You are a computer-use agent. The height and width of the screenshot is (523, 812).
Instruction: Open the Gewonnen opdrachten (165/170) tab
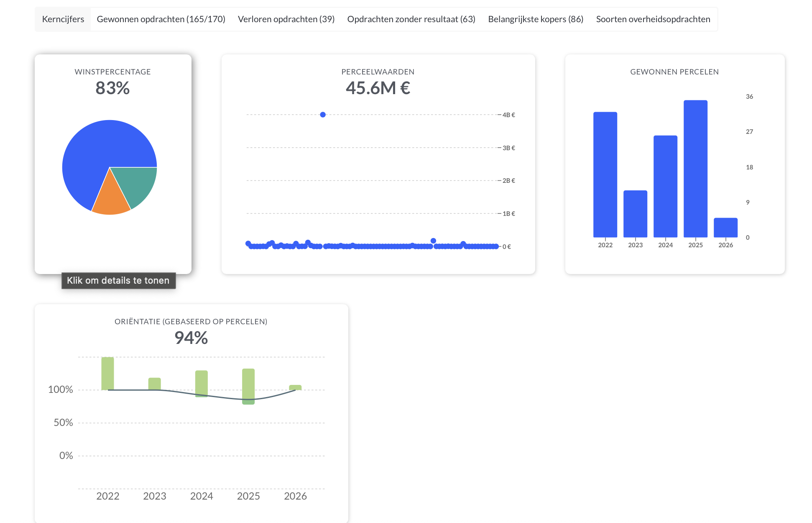161,19
